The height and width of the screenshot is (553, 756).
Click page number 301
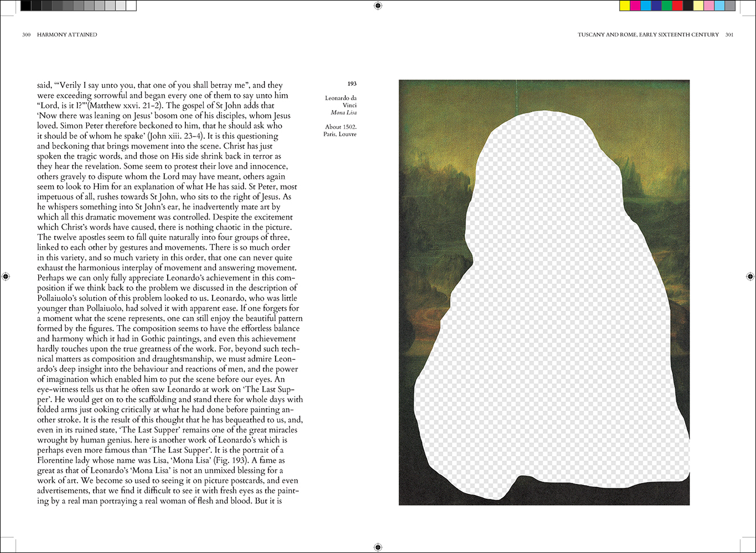tap(729, 34)
